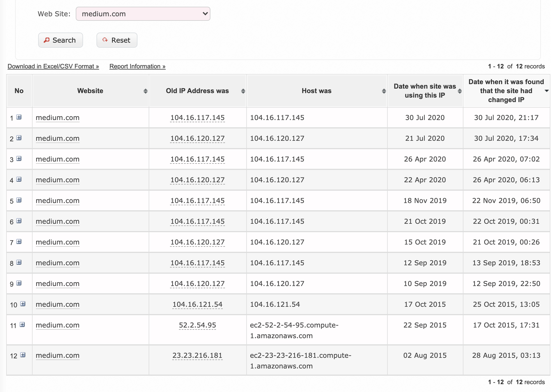Click IP 104.16.120.127 in row 9
The height and width of the screenshot is (392, 556).
[197, 284]
